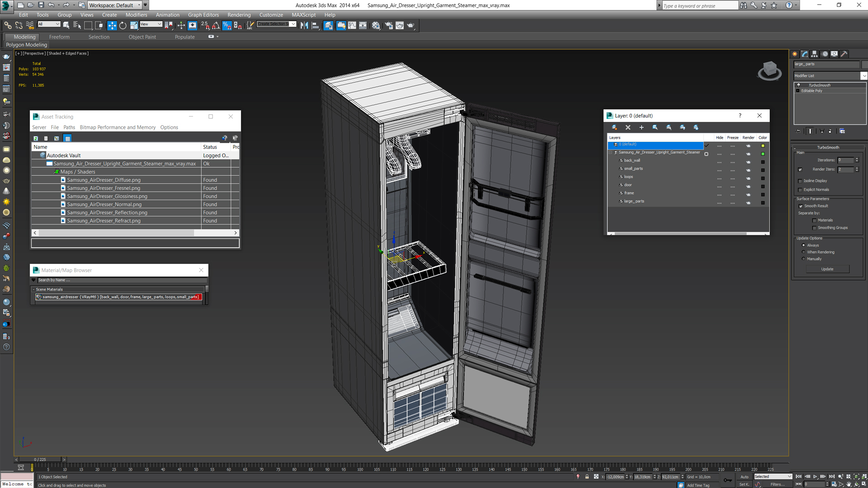Select the Select and Rotate tool

click(123, 26)
